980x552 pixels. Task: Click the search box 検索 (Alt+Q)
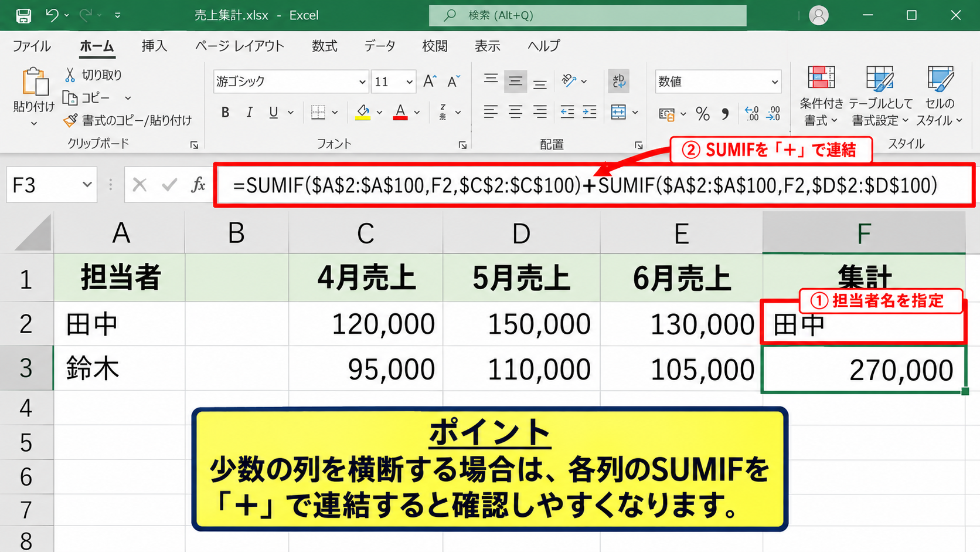click(587, 15)
